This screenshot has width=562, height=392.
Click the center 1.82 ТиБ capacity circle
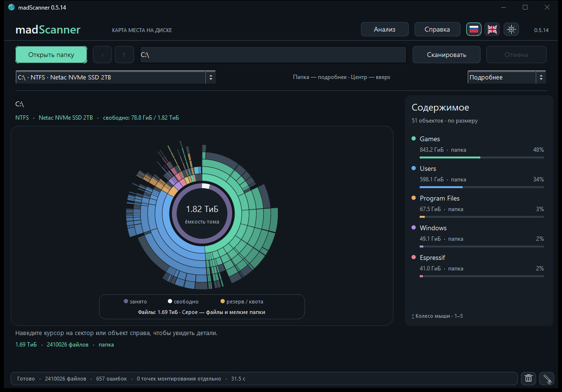click(202, 214)
